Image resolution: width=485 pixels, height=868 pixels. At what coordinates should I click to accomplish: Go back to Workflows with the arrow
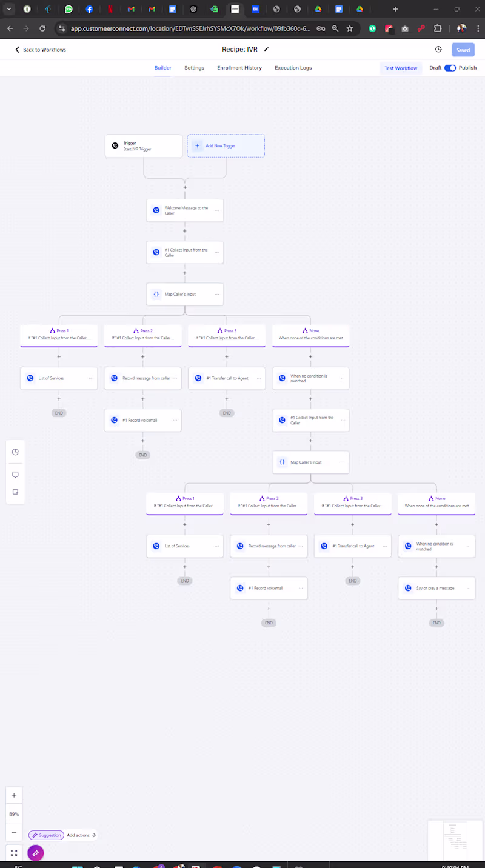(x=18, y=50)
